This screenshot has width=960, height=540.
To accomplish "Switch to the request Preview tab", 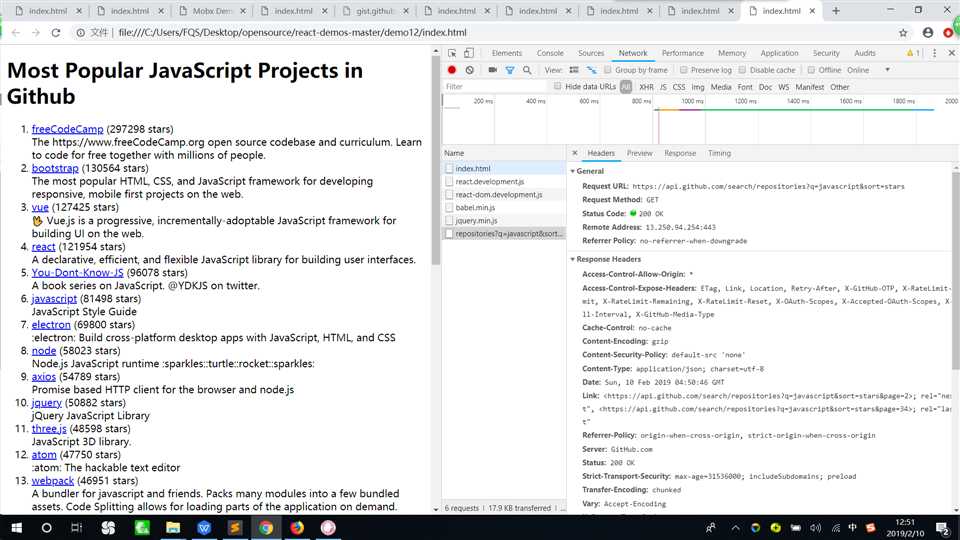I will pos(639,153).
